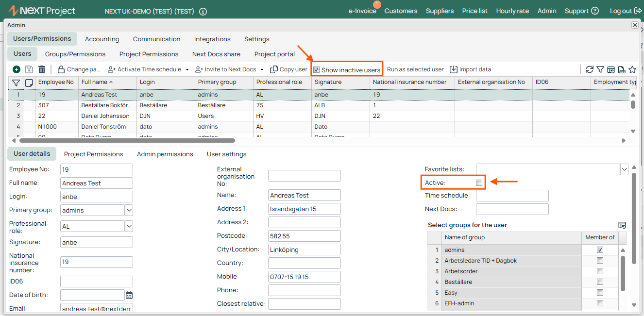Switch to the User settings tab
This screenshot has height=316, width=644.
click(x=227, y=154)
